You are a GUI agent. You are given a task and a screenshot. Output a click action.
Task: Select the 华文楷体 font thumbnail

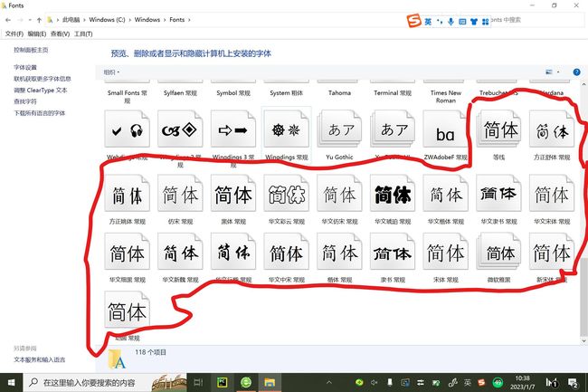click(445, 193)
